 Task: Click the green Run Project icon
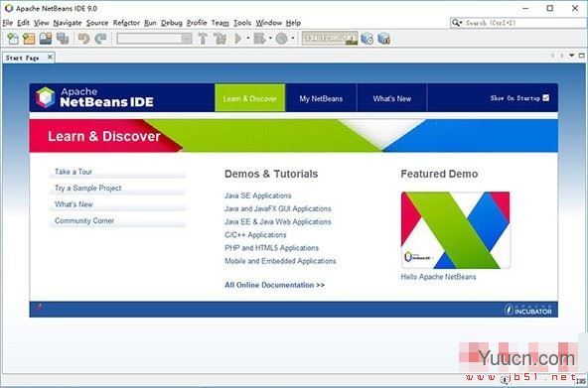(x=238, y=38)
